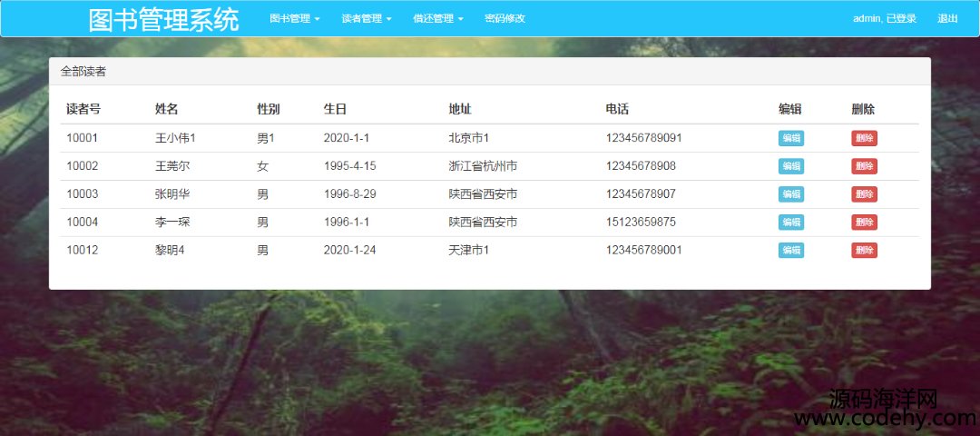Screen dimensions: 980x436
Task: Click the name 李一琛
Action: 172,222
